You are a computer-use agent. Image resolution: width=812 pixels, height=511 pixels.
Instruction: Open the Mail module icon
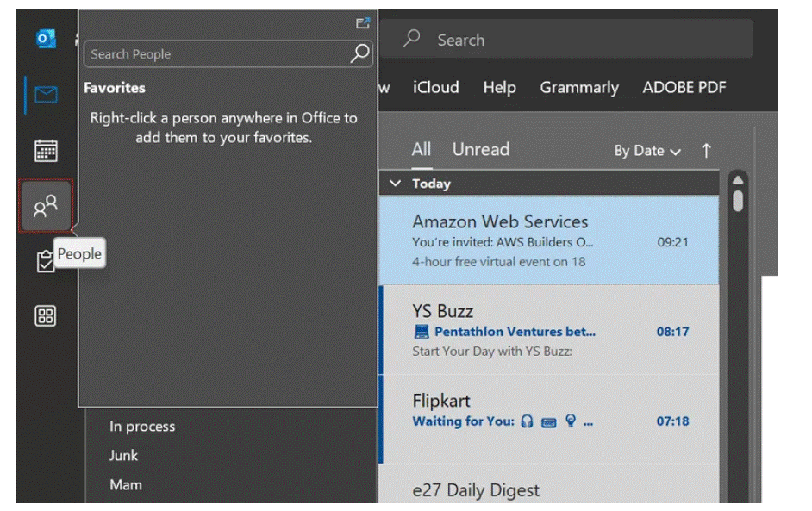(x=46, y=95)
